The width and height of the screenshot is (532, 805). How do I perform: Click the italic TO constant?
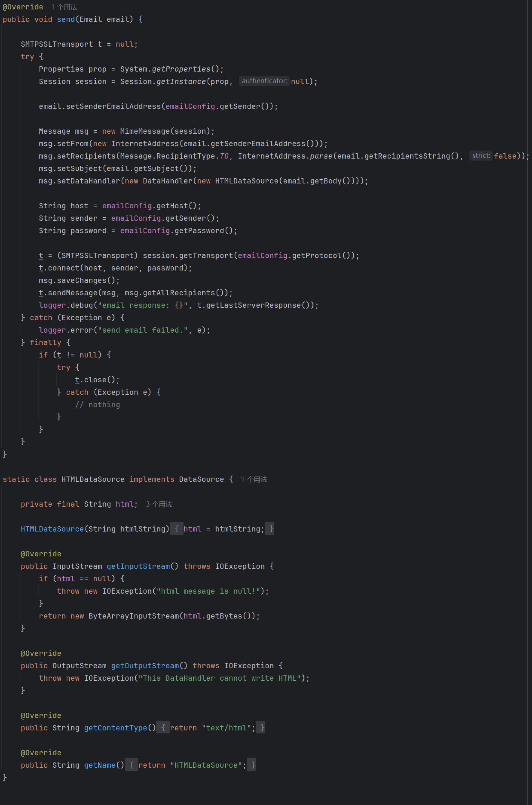pos(224,156)
